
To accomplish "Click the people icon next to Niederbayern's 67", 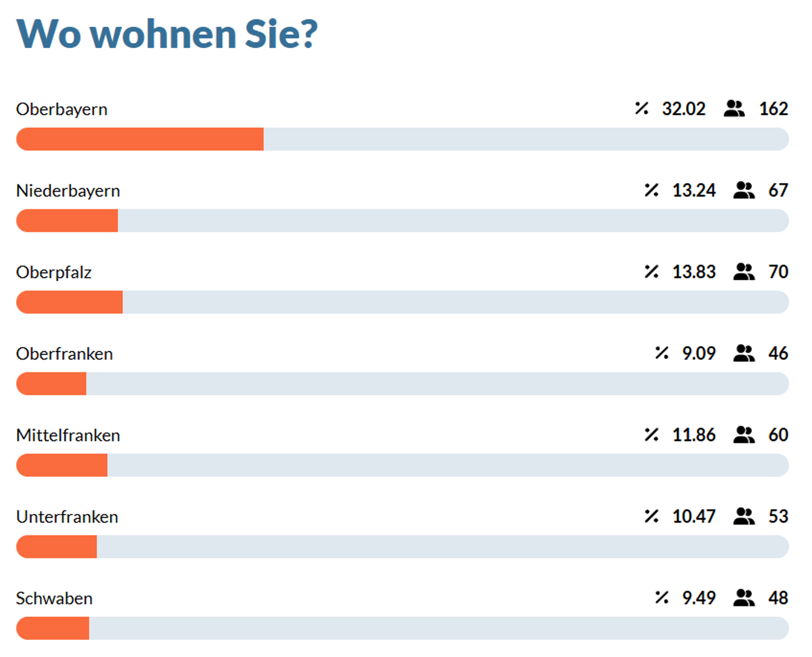I will click(744, 190).
